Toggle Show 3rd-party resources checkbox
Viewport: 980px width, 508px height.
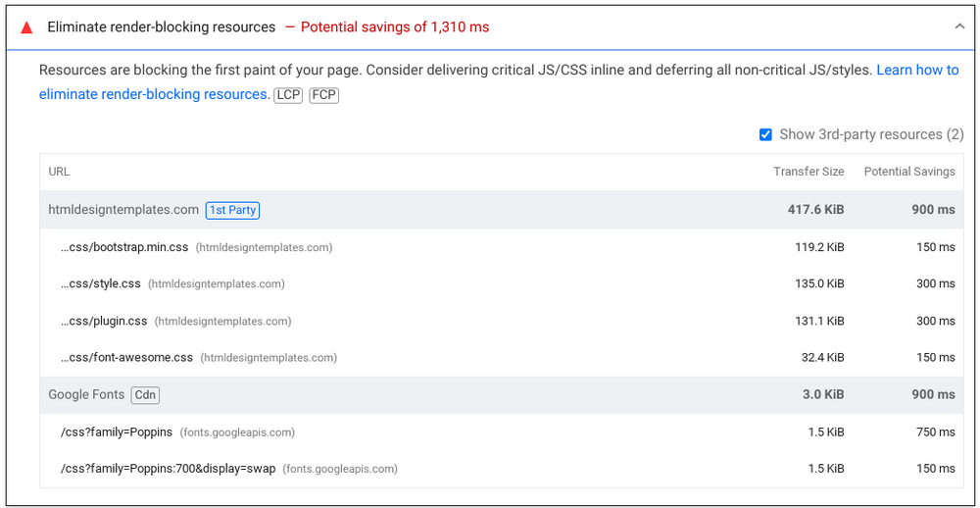click(765, 134)
